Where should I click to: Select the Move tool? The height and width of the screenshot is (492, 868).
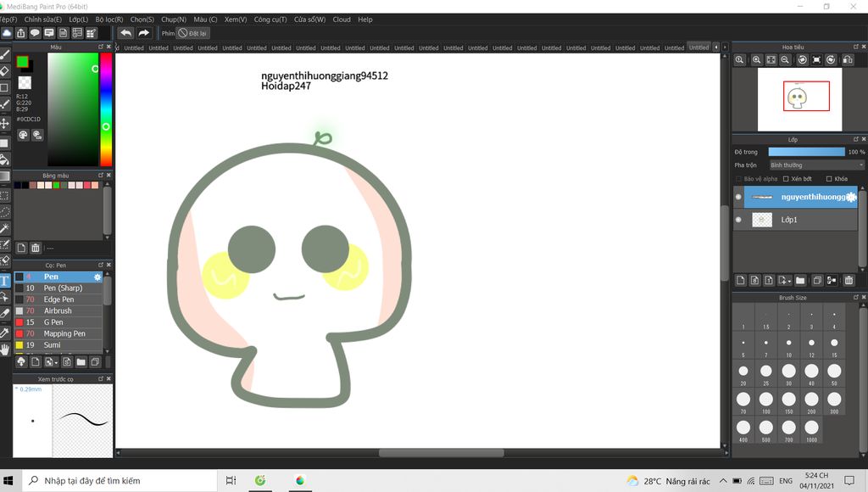tap(4, 123)
